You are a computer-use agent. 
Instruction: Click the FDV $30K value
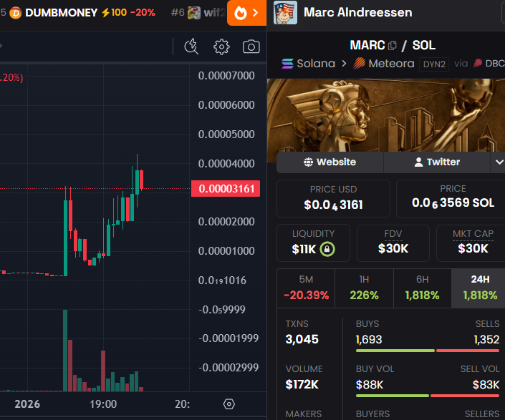point(393,248)
